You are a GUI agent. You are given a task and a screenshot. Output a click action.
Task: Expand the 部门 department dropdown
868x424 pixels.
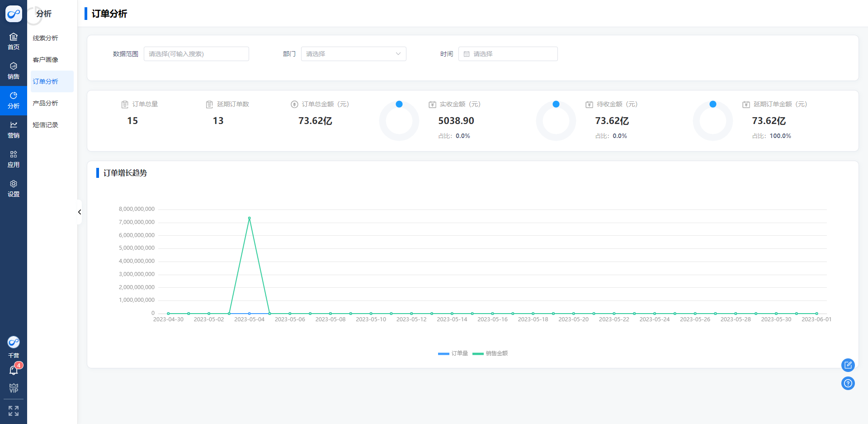pyautogui.click(x=353, y=54)
